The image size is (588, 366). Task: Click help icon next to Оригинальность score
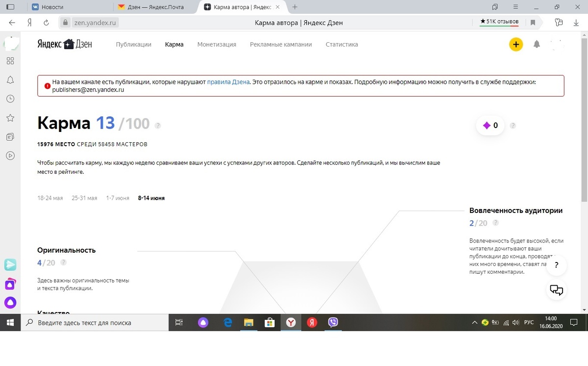(63, 262)
